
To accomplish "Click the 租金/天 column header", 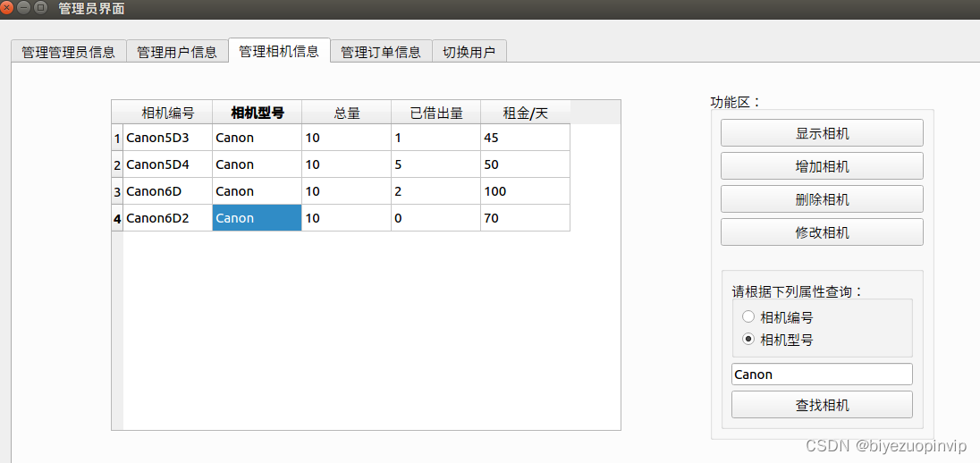I will pos(525,113).
